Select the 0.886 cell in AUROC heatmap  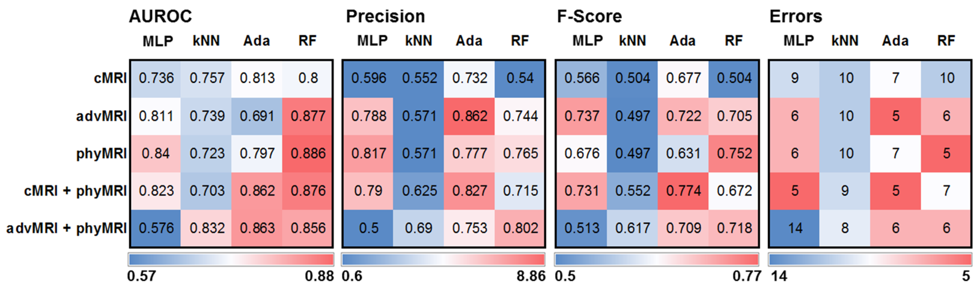click(x=308, y=154)
